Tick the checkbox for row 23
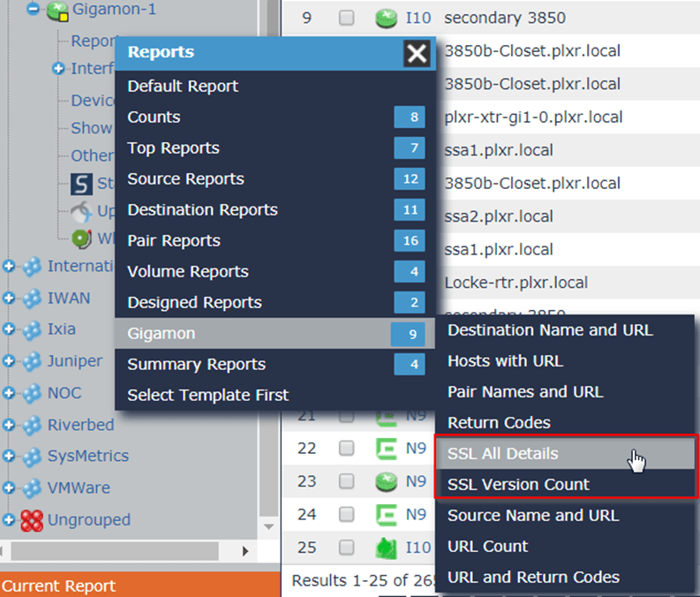This screenshot has width=700, height=597. pyautogui.click(x=346, y=481)
